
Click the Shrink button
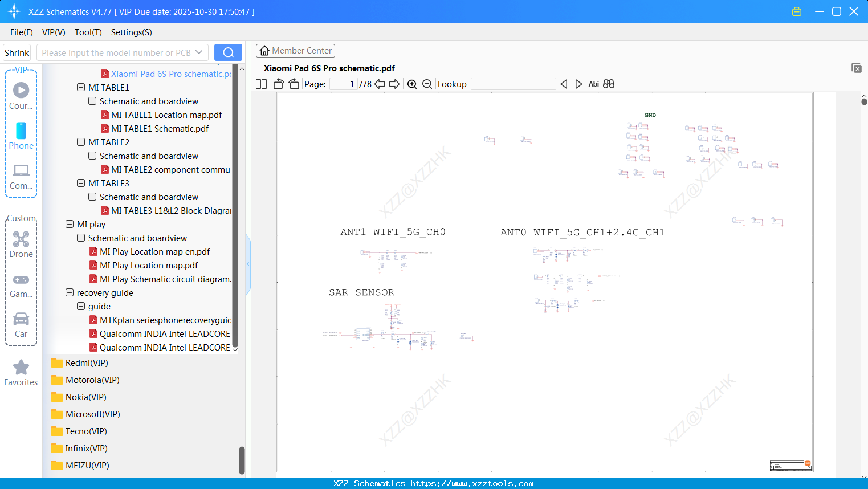17,52
